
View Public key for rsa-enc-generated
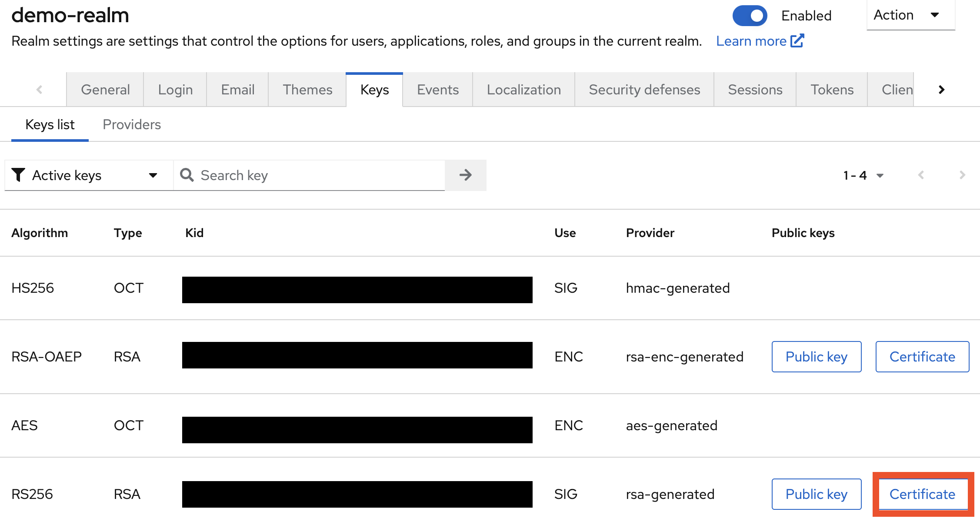pos(816,357)
